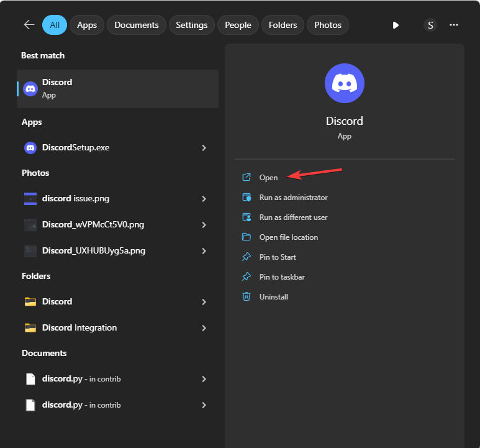Switch to the Apps filter tab

pyautogui.click(x=87, y=25)
